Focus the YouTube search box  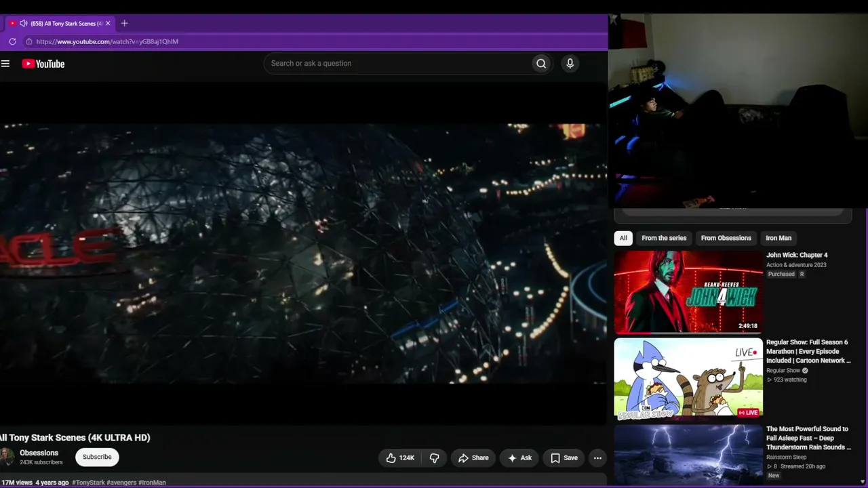pyautogui.click(x=397, y=64)
